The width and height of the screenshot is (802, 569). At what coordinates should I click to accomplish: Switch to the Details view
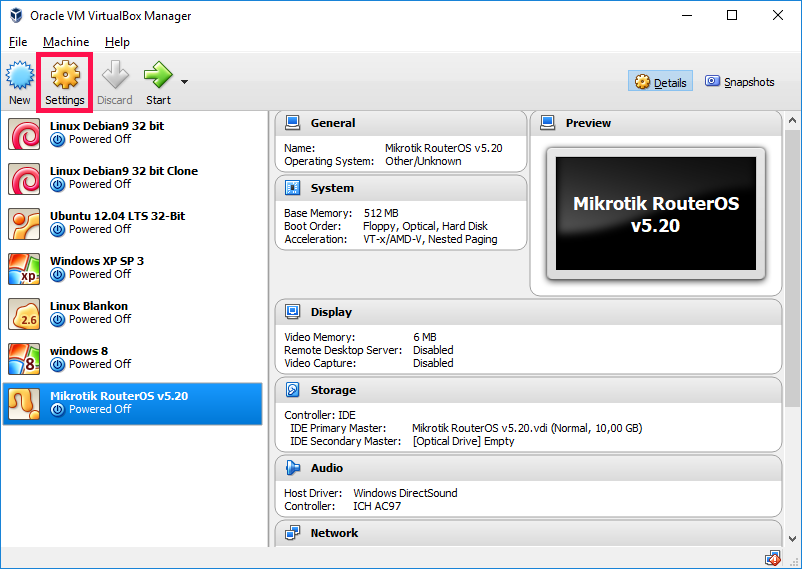[x=660, y=82]
